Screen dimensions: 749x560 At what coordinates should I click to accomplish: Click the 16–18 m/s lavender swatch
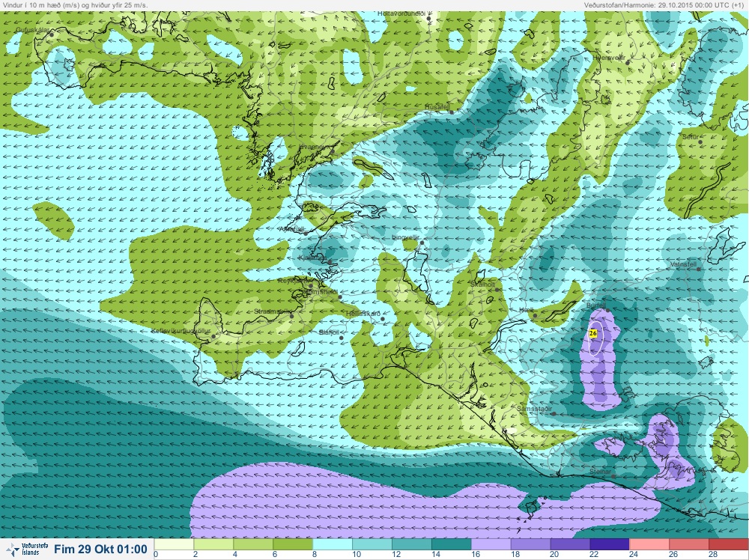tap(491, 544)
